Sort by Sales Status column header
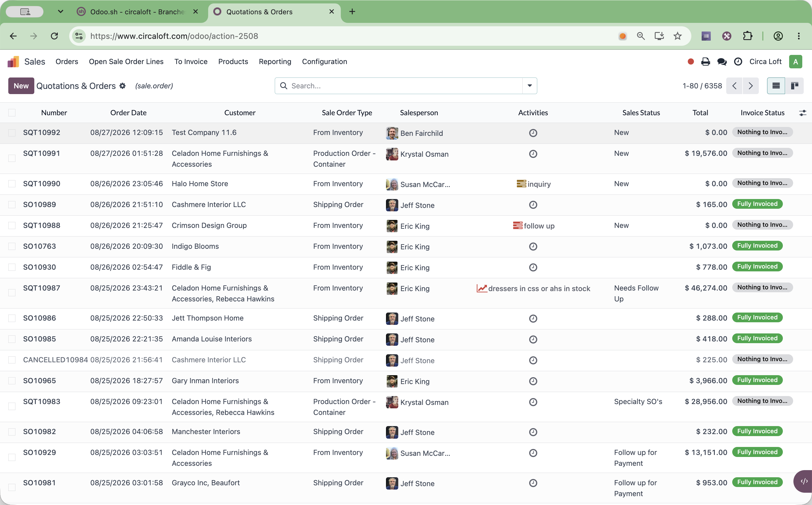 [x=641, y=113]
